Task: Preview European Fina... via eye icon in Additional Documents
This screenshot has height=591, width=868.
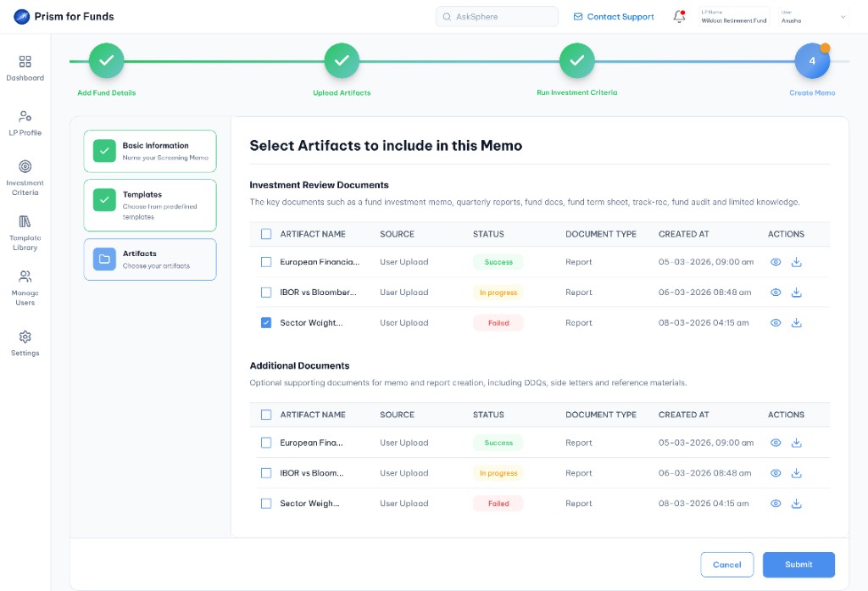Action: 776,443
